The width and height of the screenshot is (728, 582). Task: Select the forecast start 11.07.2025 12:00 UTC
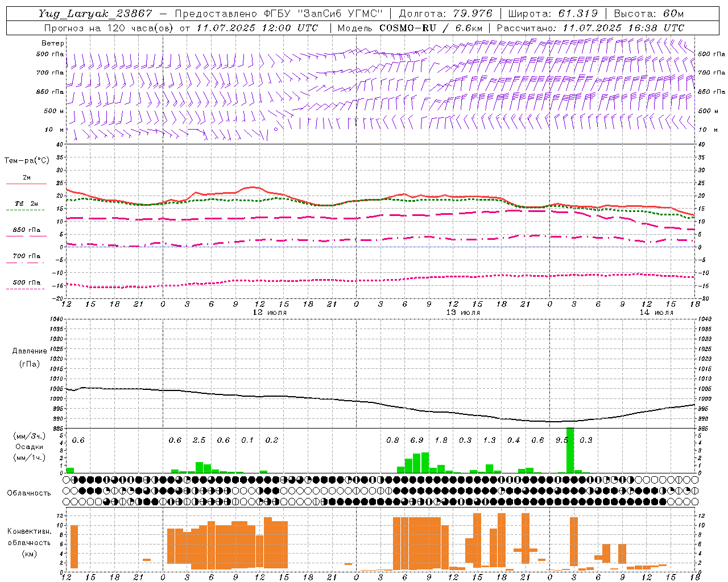point(257,28)
